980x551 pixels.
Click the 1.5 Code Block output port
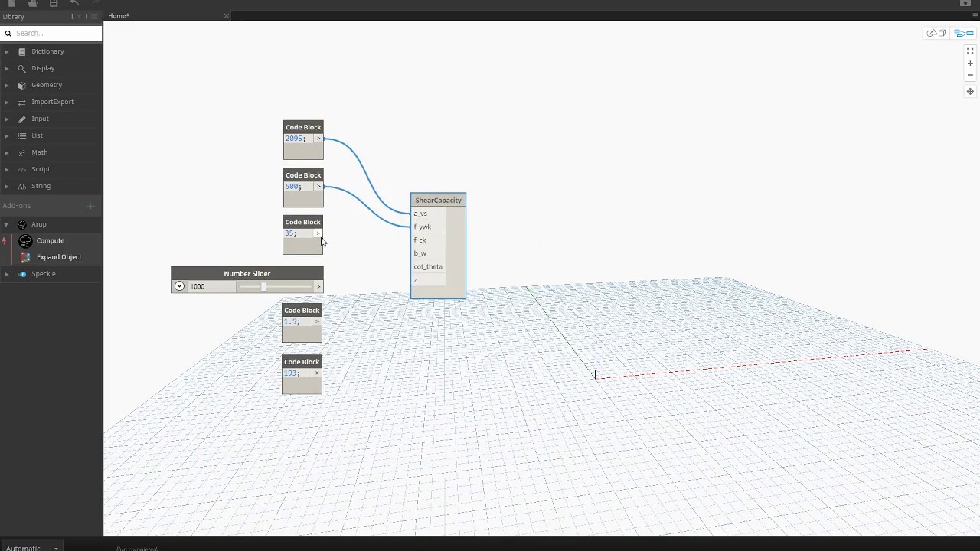pyautogui.click(x=317, y=321)
